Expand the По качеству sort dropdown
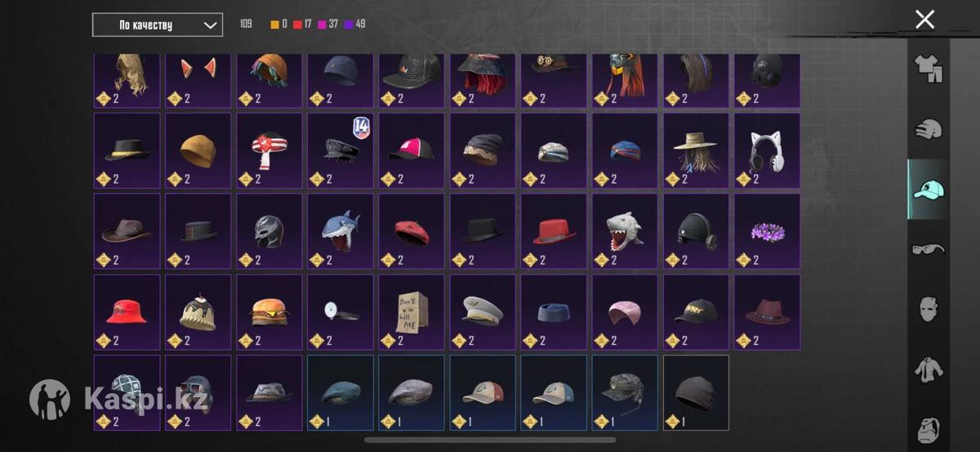The width and height of the screenshot is (980, 452). (158, 25)
